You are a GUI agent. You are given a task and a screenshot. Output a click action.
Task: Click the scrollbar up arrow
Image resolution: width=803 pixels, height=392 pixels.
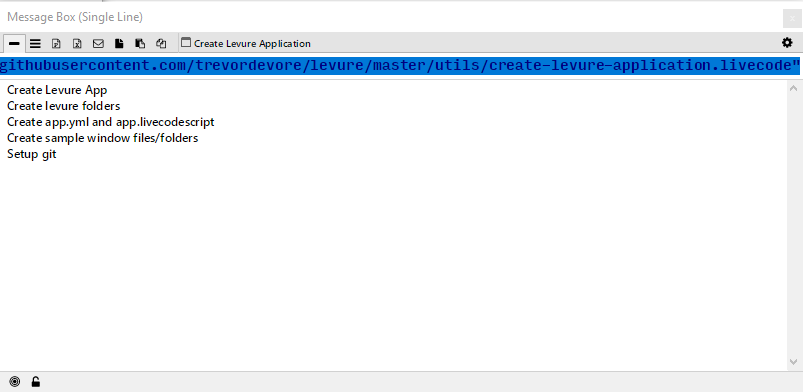793,88
